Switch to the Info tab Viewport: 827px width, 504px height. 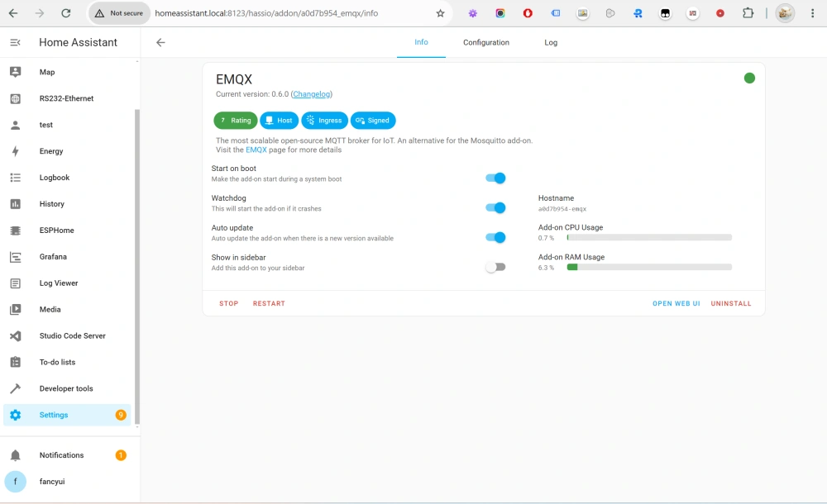[x=421, y=42]
